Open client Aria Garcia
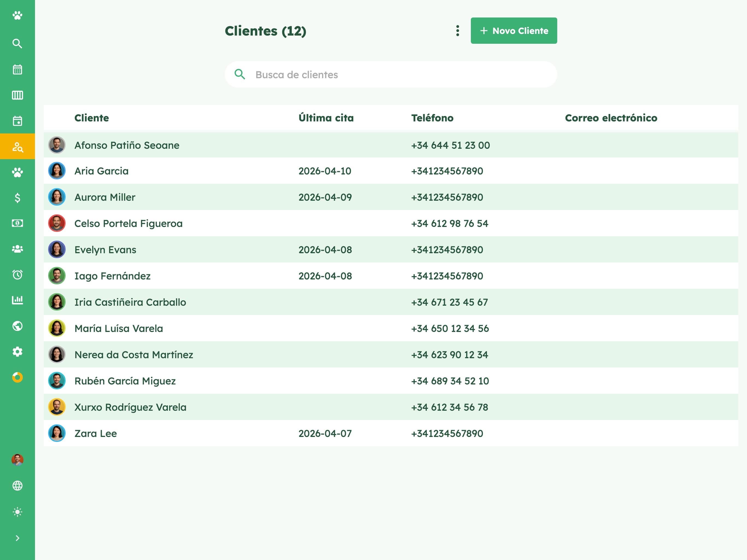 click(101, 171)
